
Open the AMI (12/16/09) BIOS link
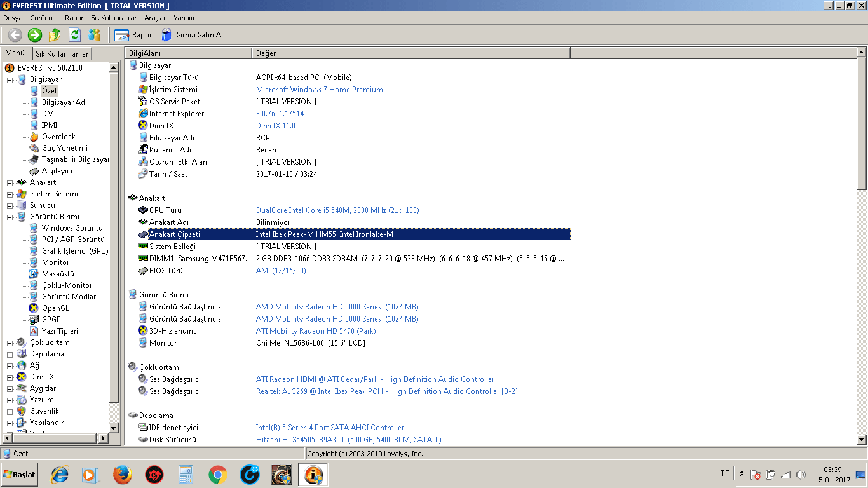coord(281,271)
